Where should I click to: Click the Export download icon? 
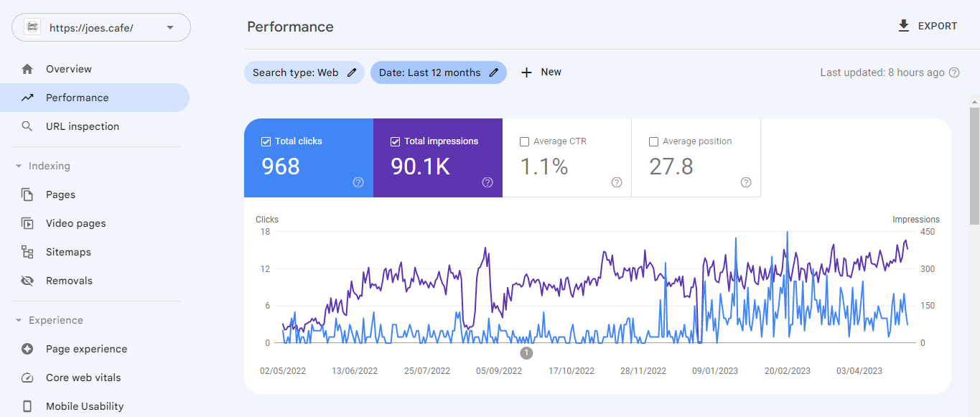coord(904,26)
